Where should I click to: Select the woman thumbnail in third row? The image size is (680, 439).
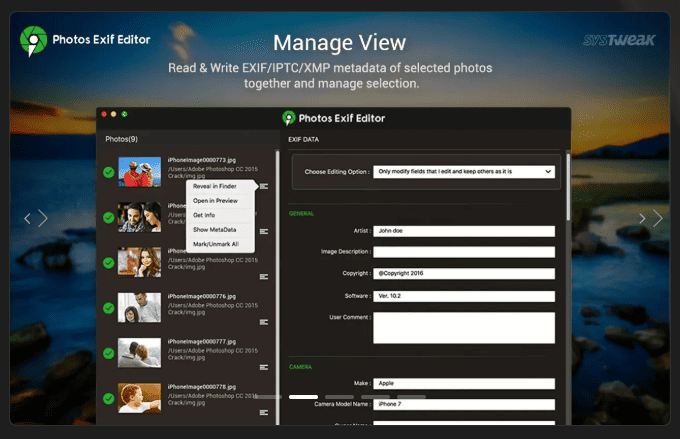139,262
